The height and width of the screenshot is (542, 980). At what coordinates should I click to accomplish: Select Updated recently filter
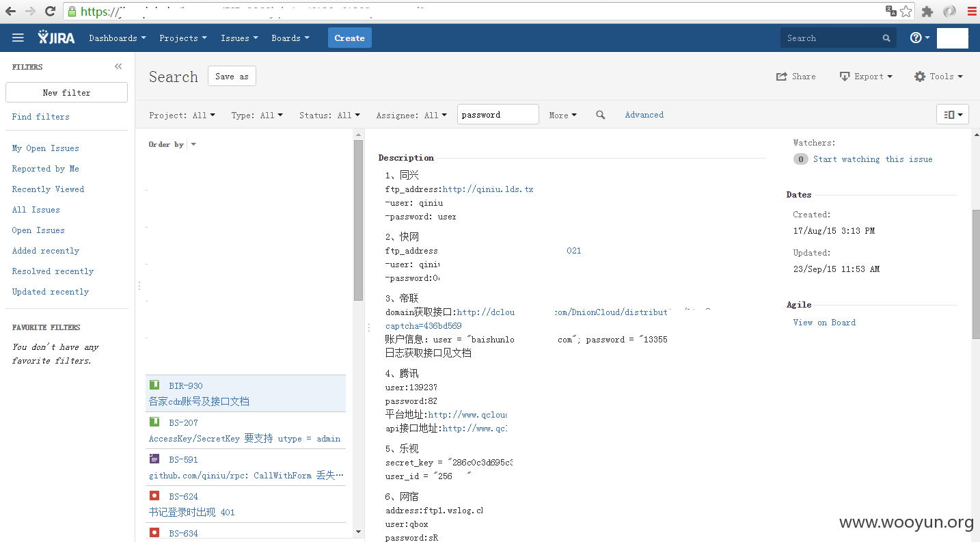pyautogui.click(x=50, y=292)
